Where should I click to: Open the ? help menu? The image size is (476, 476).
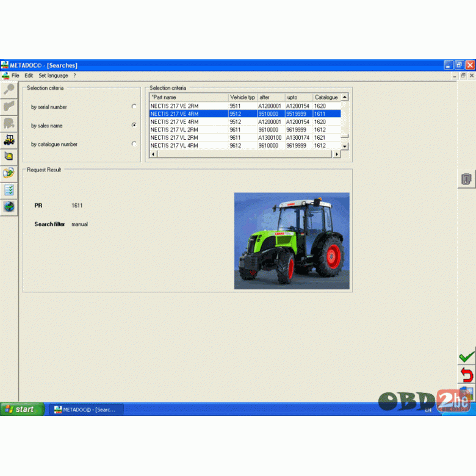74,76
